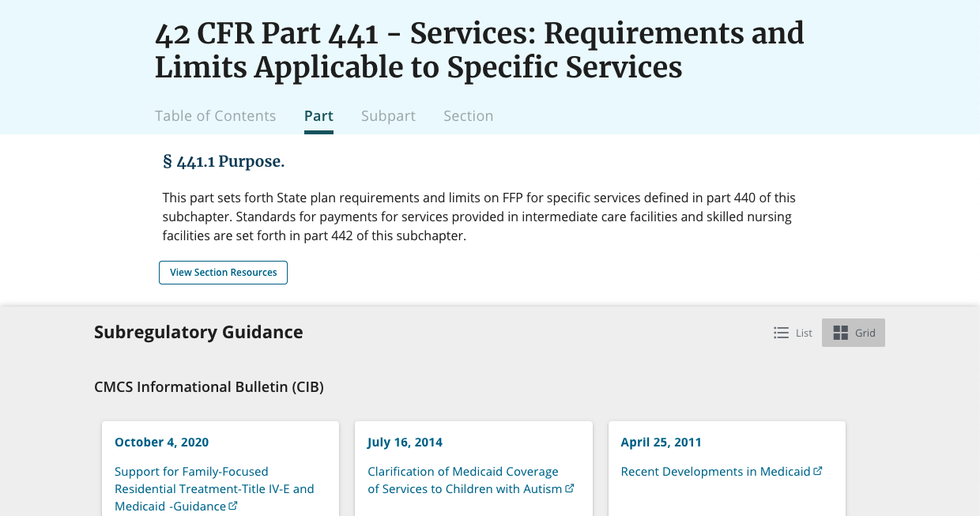
Task: Click the Grid view squares icon
Action: coord(841,333)
